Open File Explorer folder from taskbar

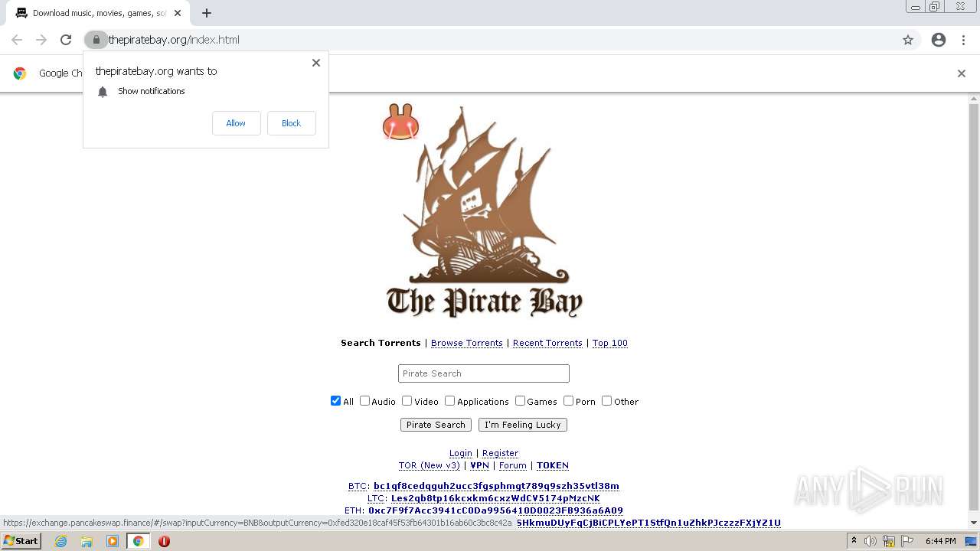87,541
